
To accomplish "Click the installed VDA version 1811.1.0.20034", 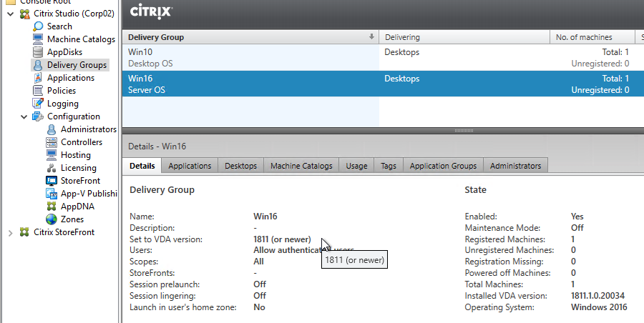I will pos(597,296).
